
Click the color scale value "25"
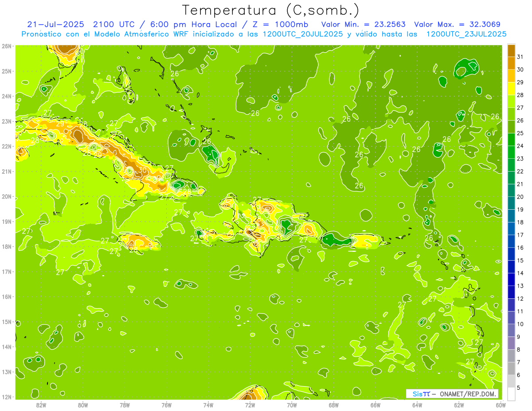point(520,133)
